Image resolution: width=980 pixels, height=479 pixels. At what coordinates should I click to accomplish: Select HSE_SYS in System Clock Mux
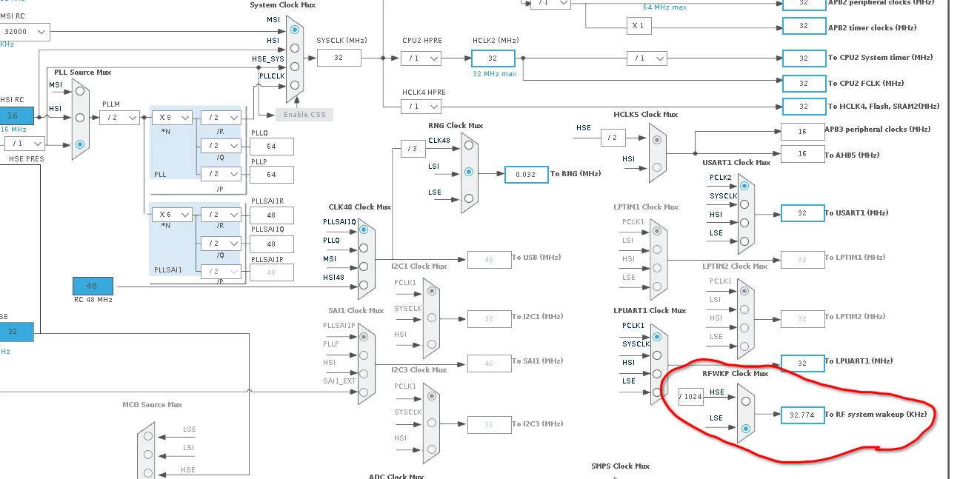point(296,67)
